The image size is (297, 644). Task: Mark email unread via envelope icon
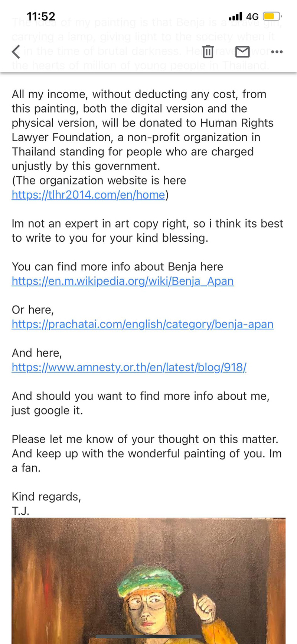(242, 52)
